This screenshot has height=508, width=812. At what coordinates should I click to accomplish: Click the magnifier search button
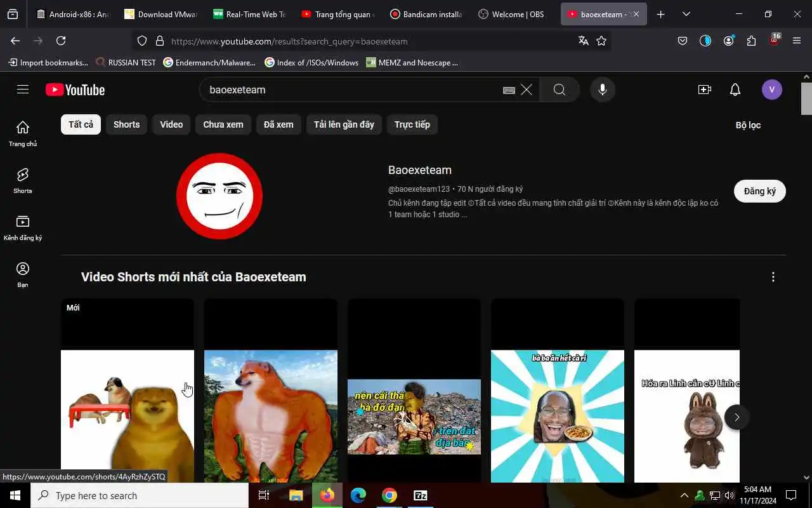pos(560,90)
